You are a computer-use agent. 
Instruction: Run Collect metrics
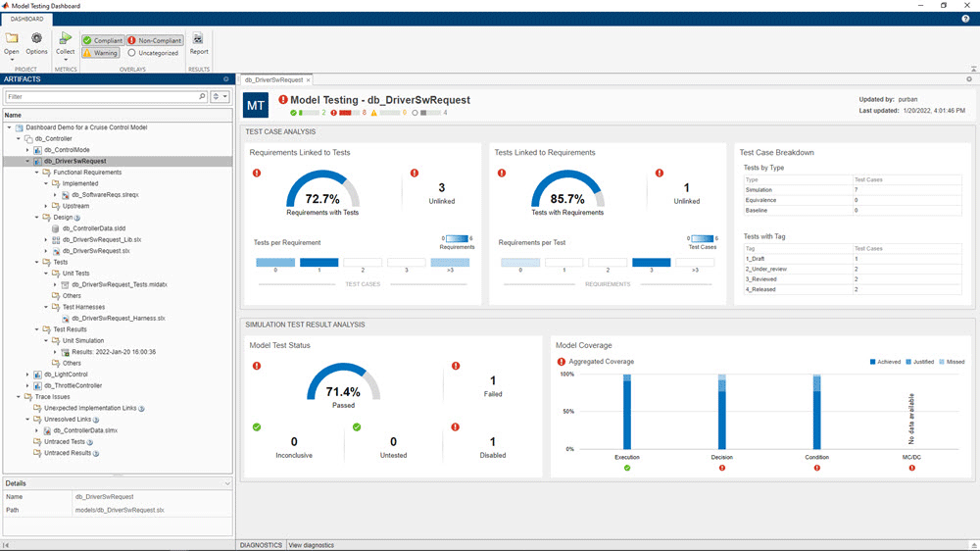(65, 39)
